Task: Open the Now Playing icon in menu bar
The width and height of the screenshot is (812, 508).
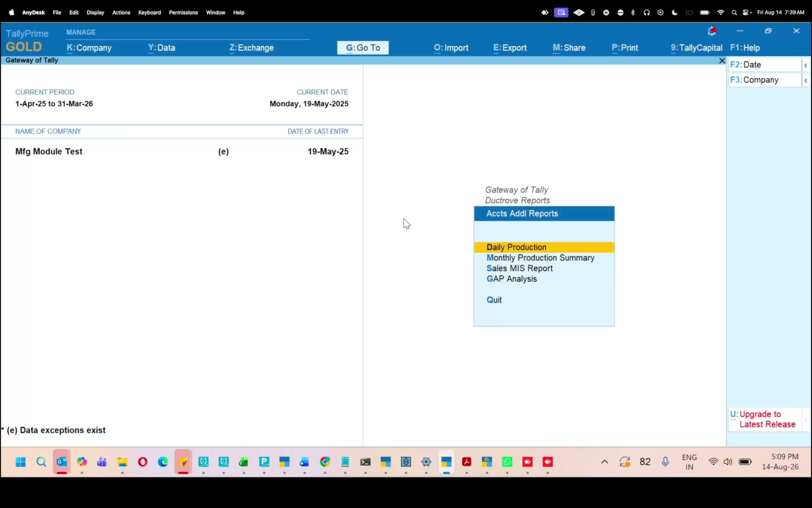Action: (661, 13)
